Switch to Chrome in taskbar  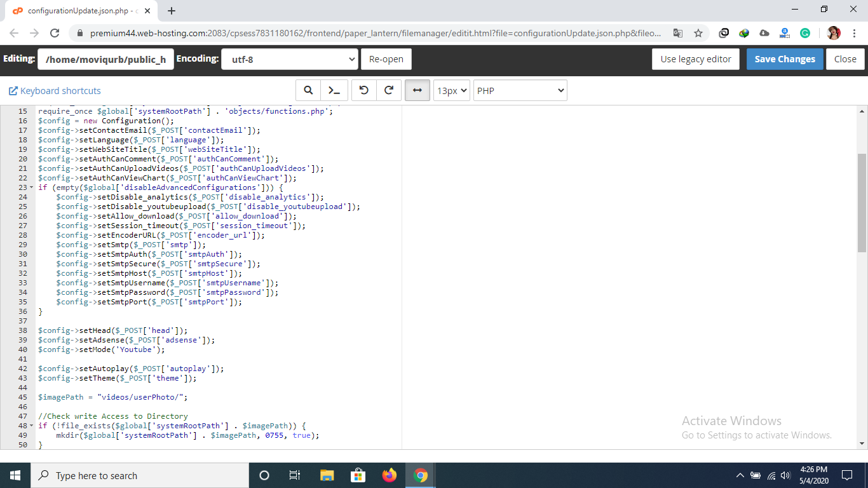coord(420,475)
